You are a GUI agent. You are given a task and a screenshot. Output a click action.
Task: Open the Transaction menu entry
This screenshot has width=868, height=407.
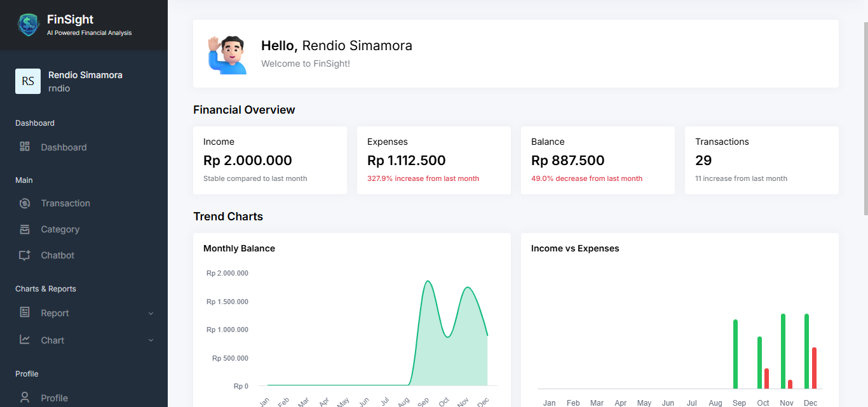[66, 203]
